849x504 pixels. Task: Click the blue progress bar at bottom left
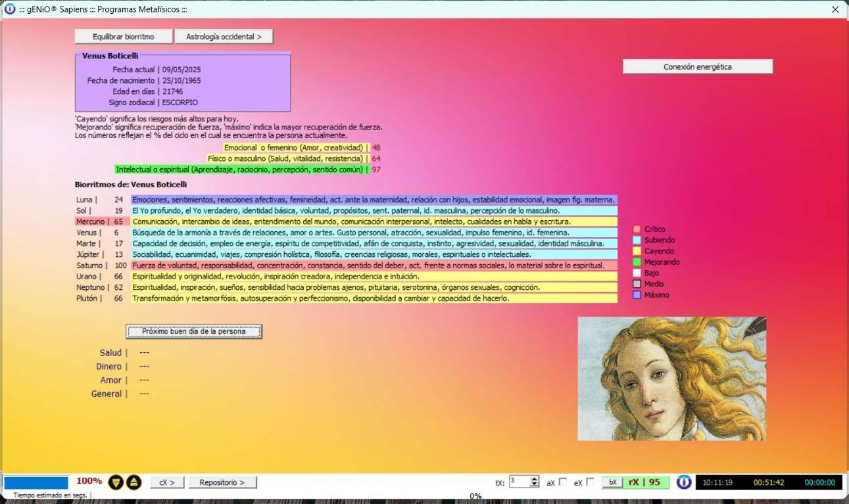[36, 482]
